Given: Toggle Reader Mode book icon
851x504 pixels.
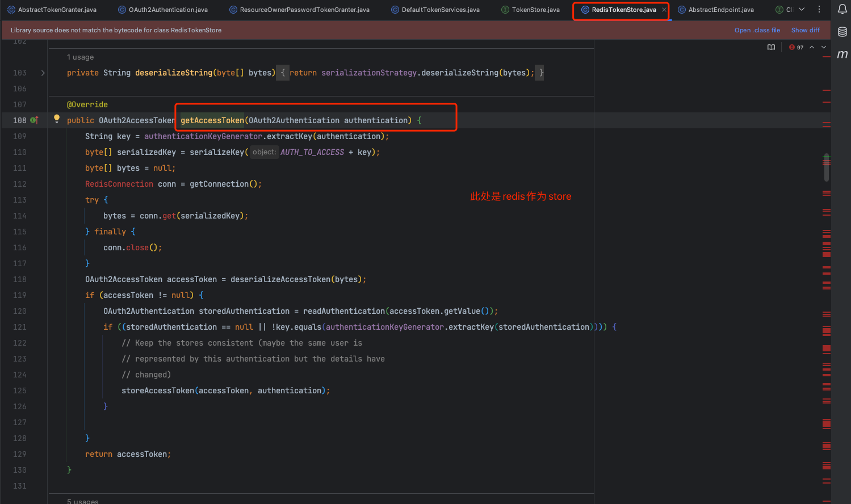Looking at the screenshot, I should point(771,47).
